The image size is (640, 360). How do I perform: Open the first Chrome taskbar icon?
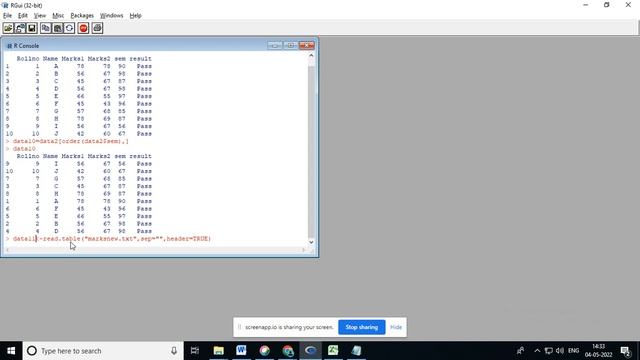coord(264,351)
